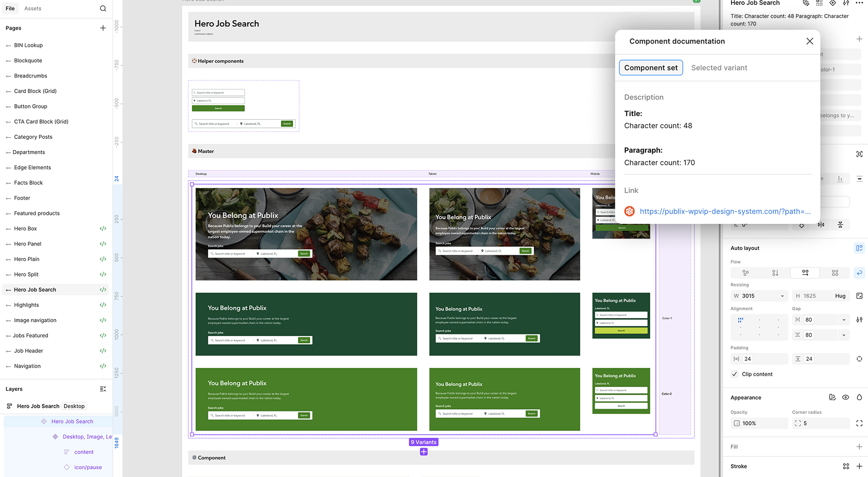Open the search icon in the left panel
Viewport: 868px width, 477px height.
pos(103,9)
